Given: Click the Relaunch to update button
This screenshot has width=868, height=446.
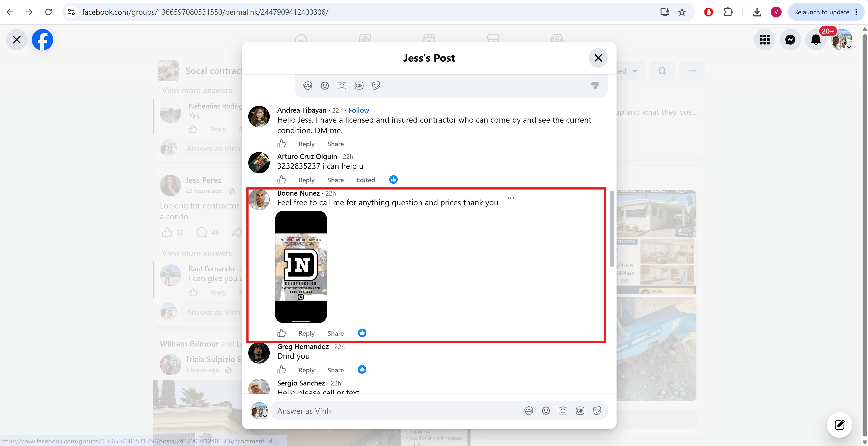Looking at the screenshot, I should (x=822, y=12).
